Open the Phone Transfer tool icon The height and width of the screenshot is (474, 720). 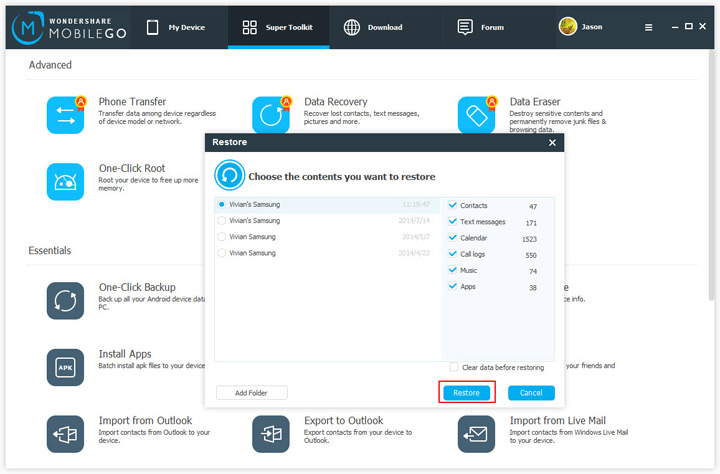66,115
